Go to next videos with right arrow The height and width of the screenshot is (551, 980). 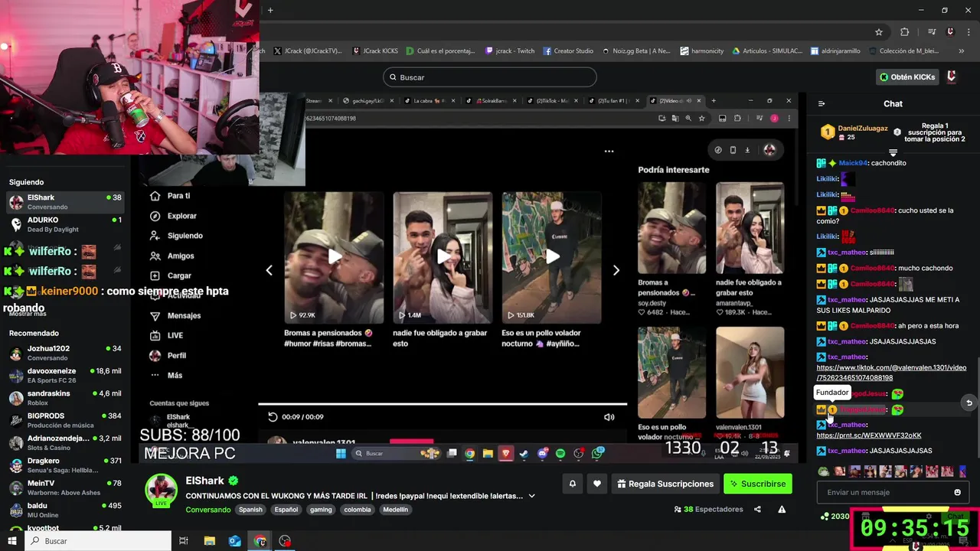[616, 270]
